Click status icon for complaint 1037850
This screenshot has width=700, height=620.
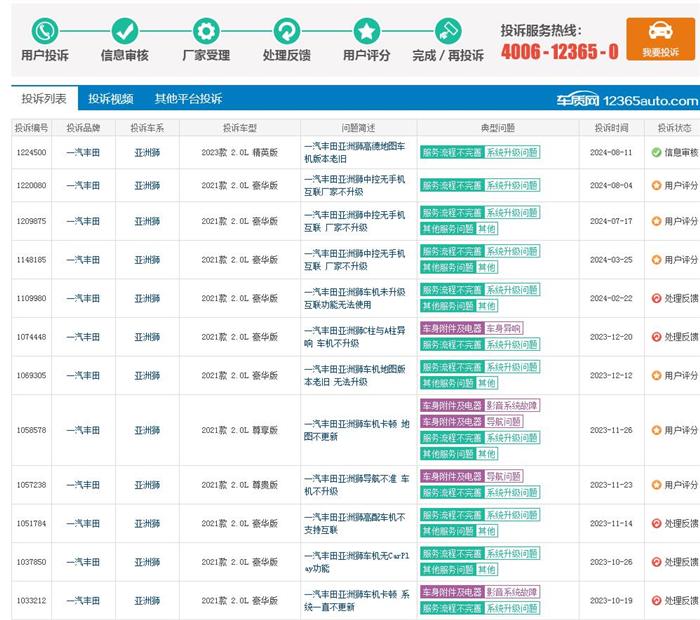coord(656,562)
